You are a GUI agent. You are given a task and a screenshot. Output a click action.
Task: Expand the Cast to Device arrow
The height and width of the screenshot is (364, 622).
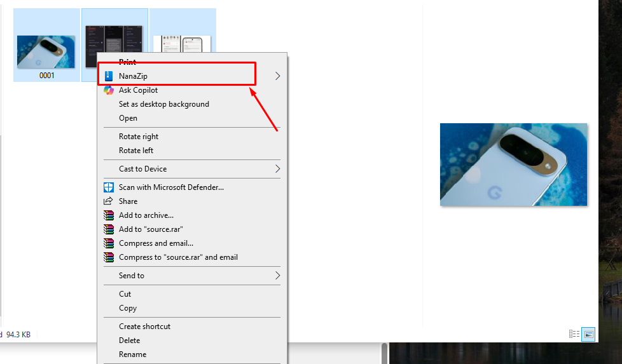[277, 169]
